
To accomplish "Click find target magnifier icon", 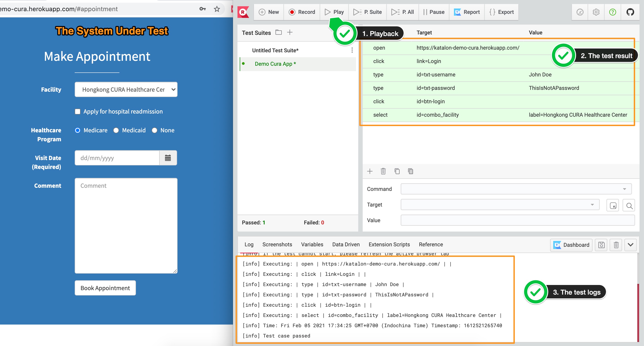I will (629, 206).
